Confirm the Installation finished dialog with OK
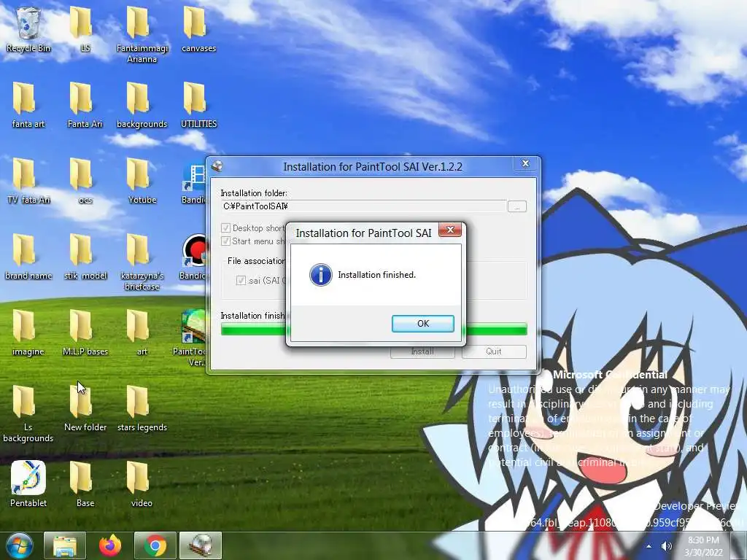The width and height of the screenshot is (747, 560). [x=422, y=323]
